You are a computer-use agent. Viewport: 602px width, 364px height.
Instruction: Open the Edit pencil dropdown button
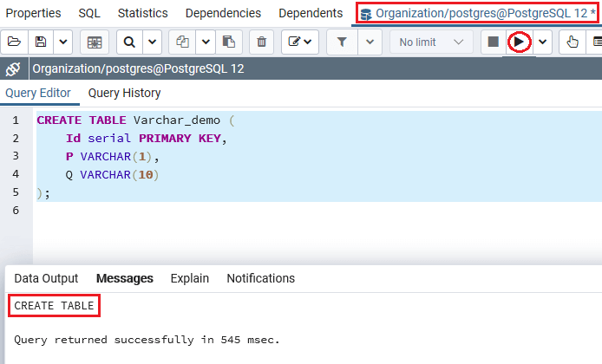(x=300, y=42)
